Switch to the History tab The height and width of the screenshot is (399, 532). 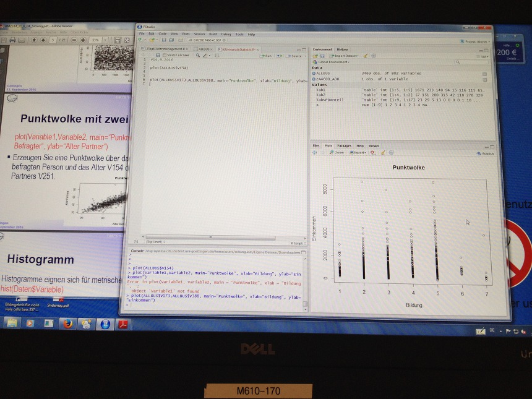coord(342,49)
